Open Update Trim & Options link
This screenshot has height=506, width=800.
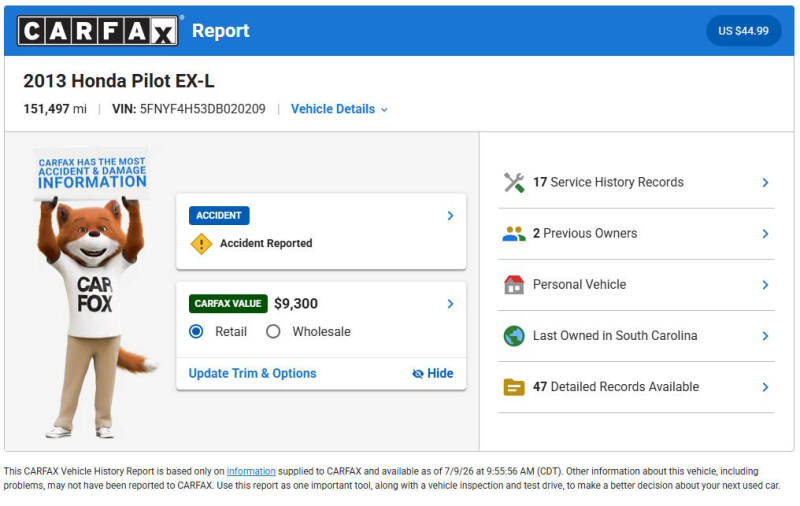[x=253, y=373]
